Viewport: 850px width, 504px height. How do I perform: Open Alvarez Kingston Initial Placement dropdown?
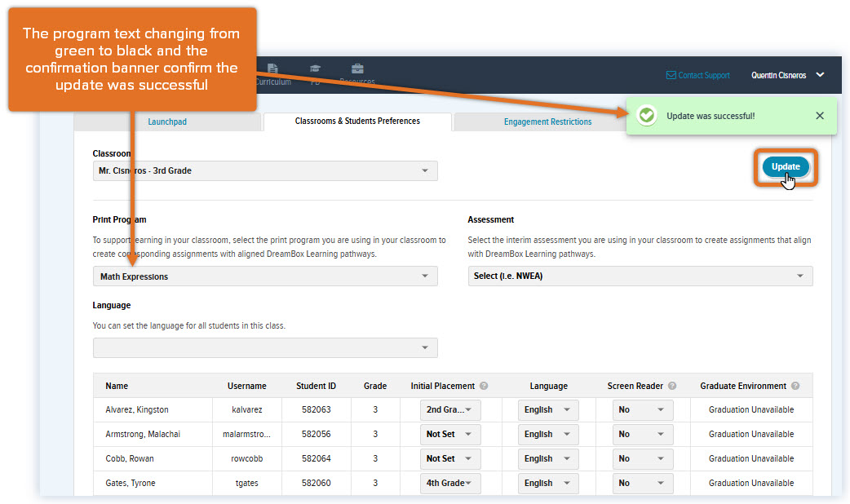450,409
